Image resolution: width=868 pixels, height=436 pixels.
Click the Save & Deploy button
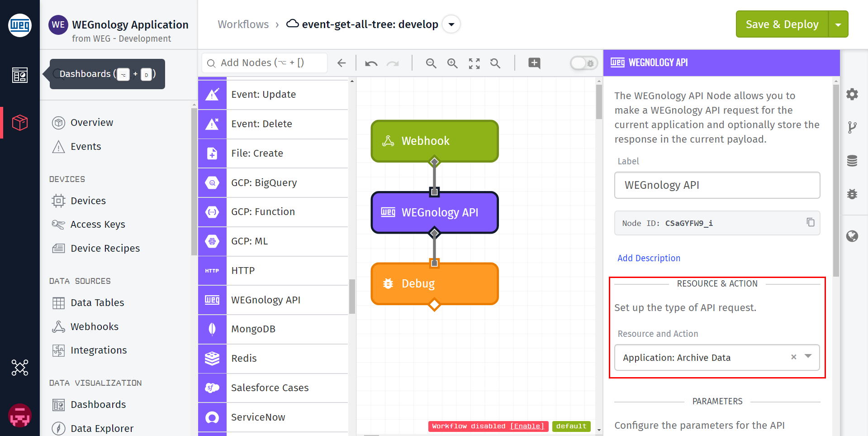coord(782,24)
